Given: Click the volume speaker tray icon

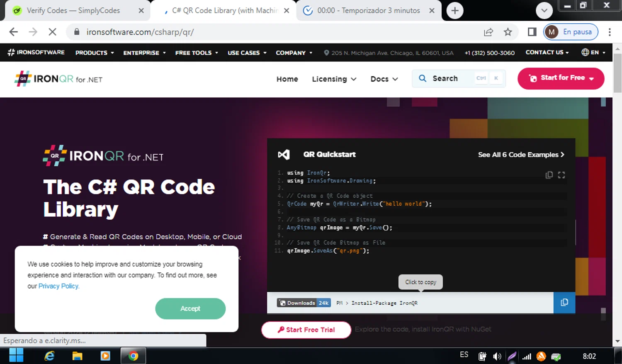Looking at the screenshot, I should [497, 356].
